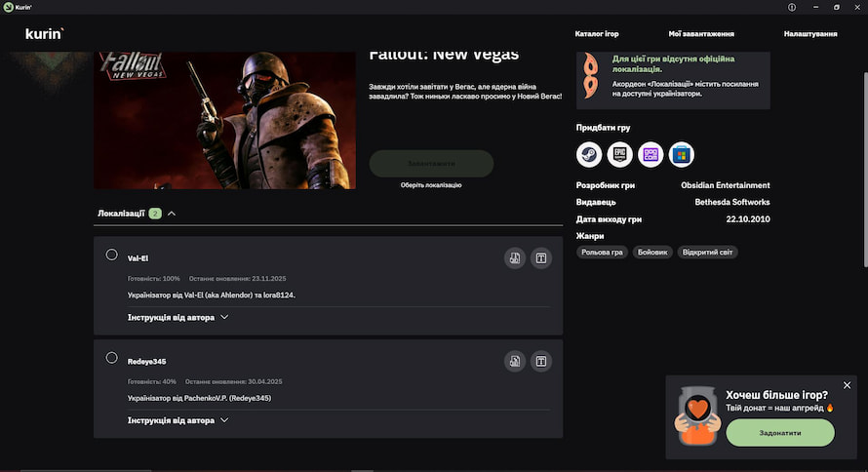Click the Оберіть локалізацію hint text
Viewport: 868px width, 472px height.
(431, 185)
